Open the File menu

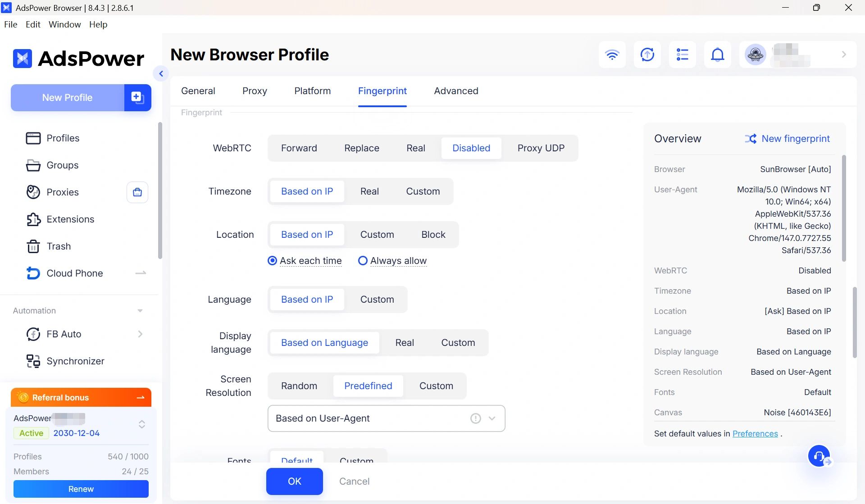(11, 24)
